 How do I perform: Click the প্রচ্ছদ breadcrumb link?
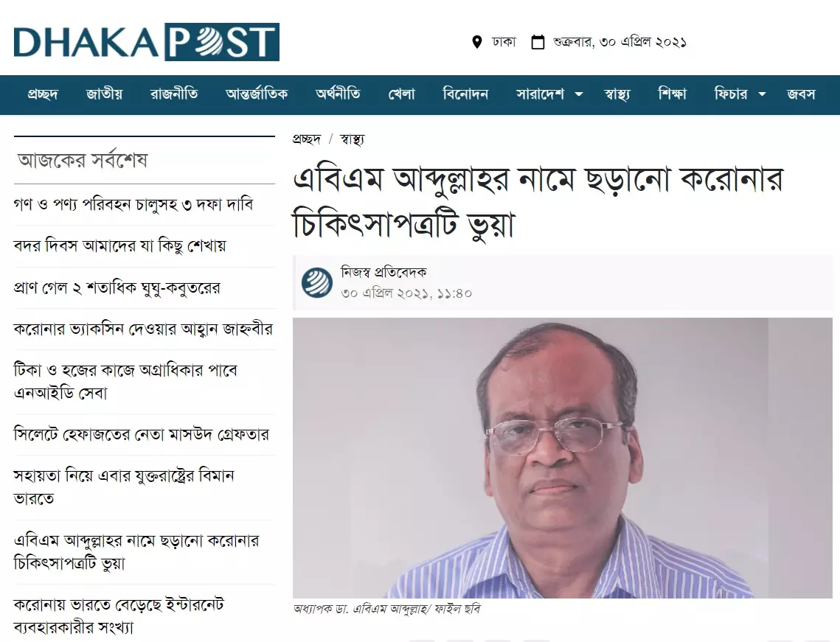[307, 139]
